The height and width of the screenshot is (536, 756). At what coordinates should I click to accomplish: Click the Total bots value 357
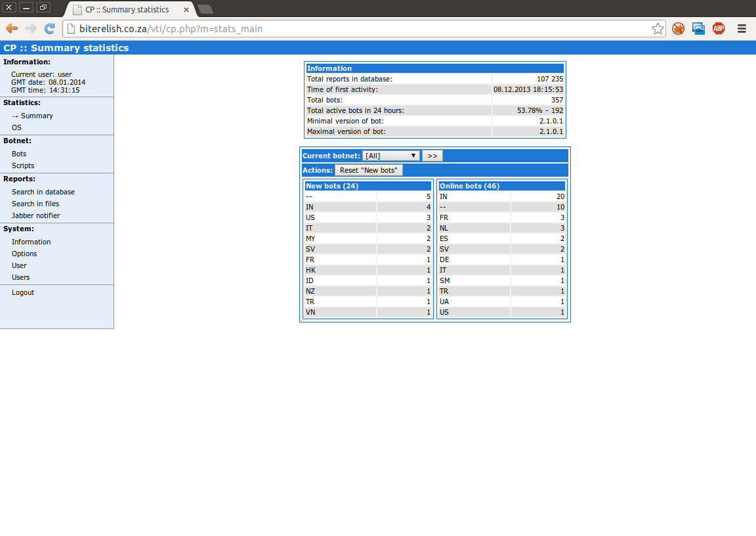557,100
